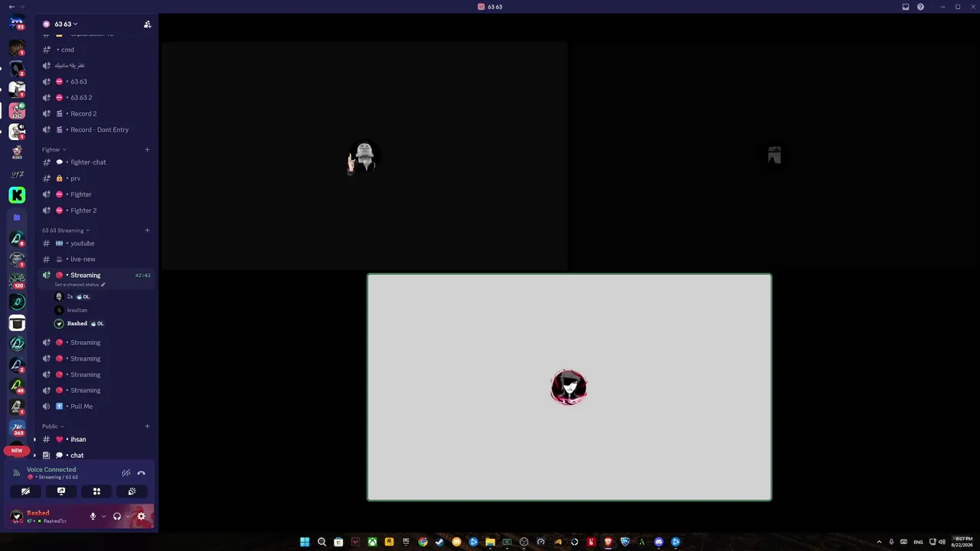Image resolution: width=980 pixels, height=551 pixels.
Task: Switch input language from ENG indicator
Action: point(918,542)
